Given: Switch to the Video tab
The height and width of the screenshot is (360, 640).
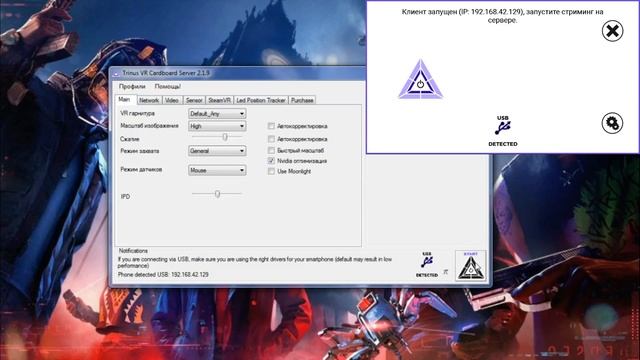Looking at the screenshot, I should point(172,100).
